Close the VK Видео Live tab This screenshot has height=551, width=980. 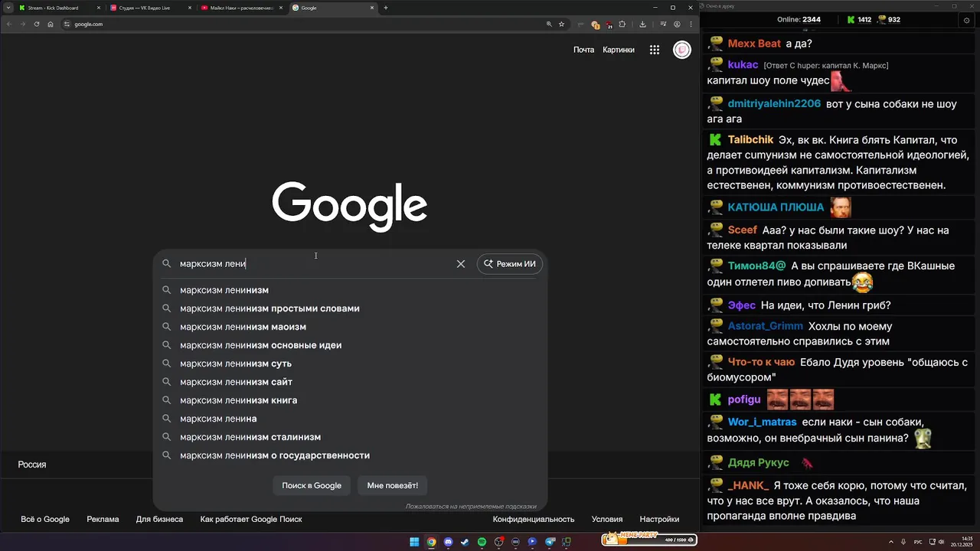pos(188,8)
